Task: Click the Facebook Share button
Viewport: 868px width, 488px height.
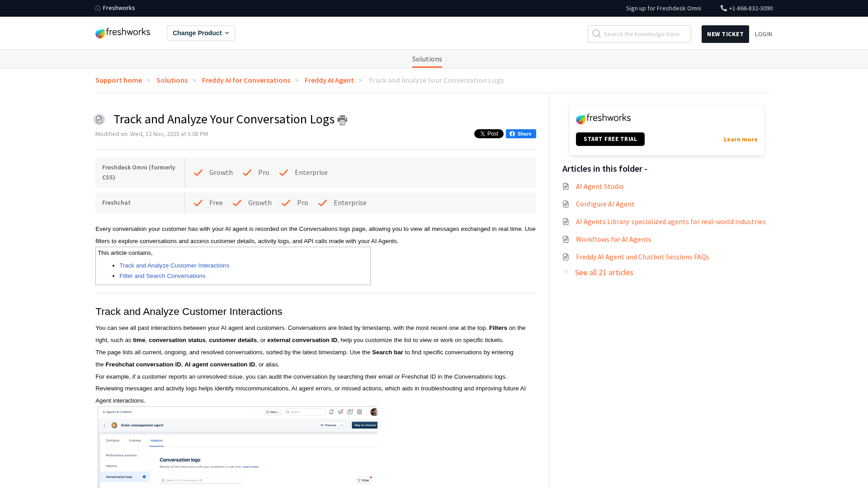Action: click(x=521, y=134)
